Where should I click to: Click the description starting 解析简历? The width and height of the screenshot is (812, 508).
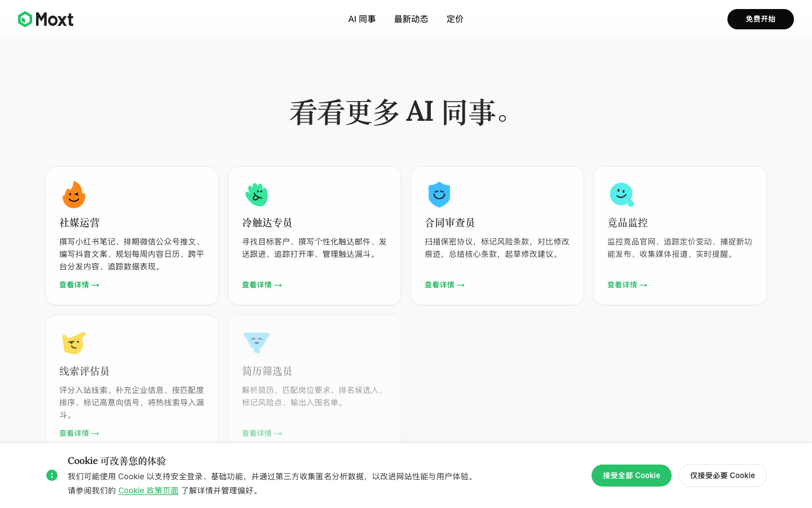coord(315,396)
